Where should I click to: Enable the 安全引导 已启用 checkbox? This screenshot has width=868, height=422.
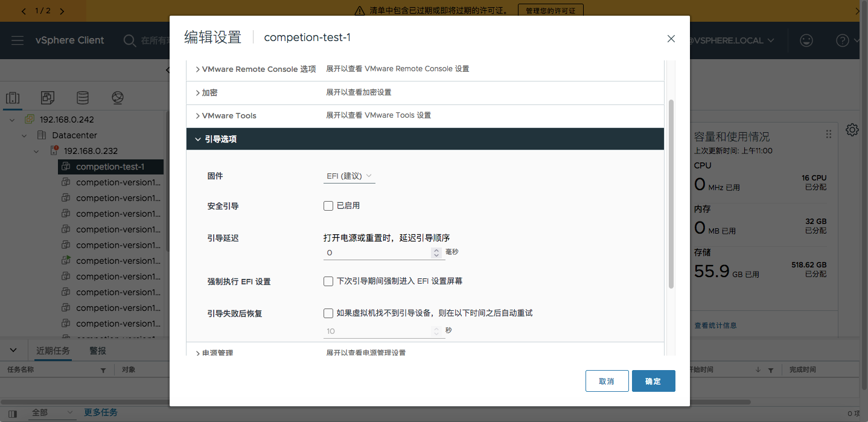click(328, 206)
